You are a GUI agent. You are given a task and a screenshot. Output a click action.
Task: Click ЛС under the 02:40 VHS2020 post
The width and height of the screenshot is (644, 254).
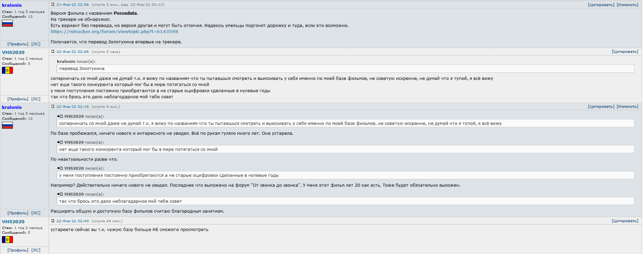coord(36,250)
